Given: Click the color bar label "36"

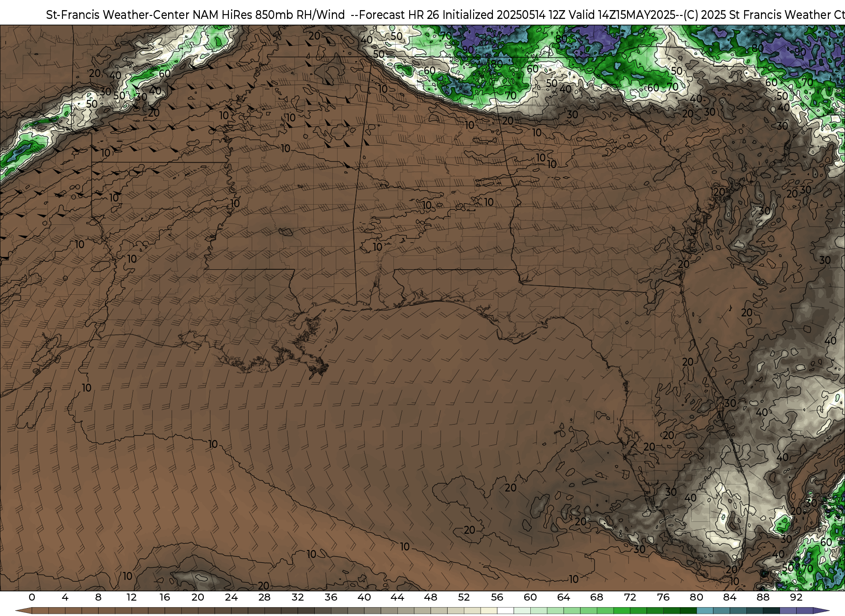Looking at the screenshot, I should pyautogui.click(x=331, y=598).
